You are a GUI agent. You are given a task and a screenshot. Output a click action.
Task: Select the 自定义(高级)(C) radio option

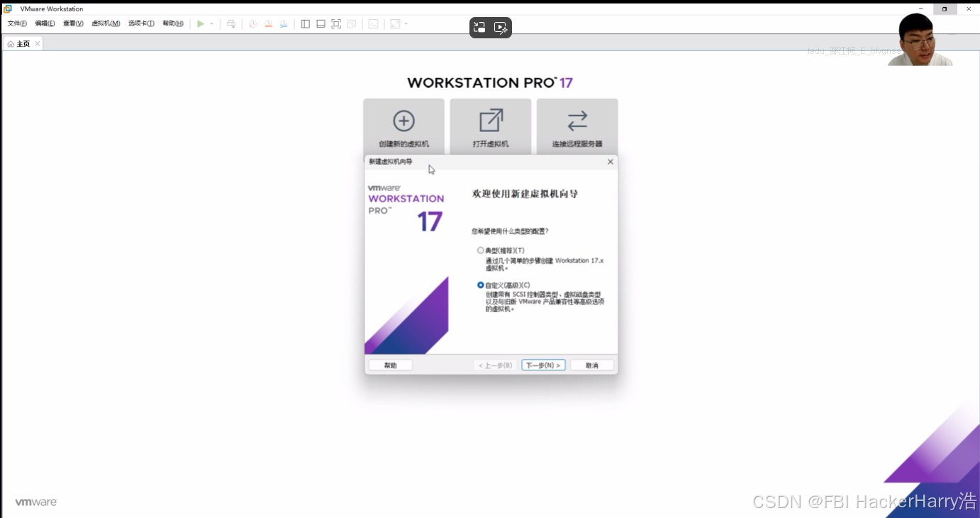(481, 285)
